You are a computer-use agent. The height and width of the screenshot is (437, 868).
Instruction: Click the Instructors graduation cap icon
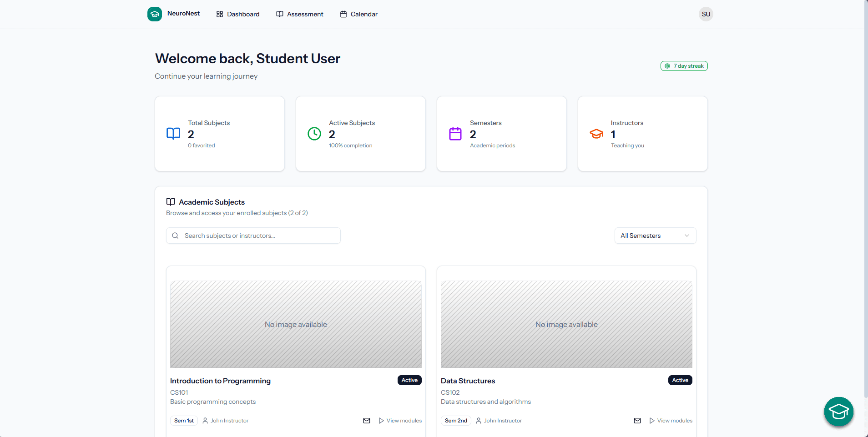596,134
